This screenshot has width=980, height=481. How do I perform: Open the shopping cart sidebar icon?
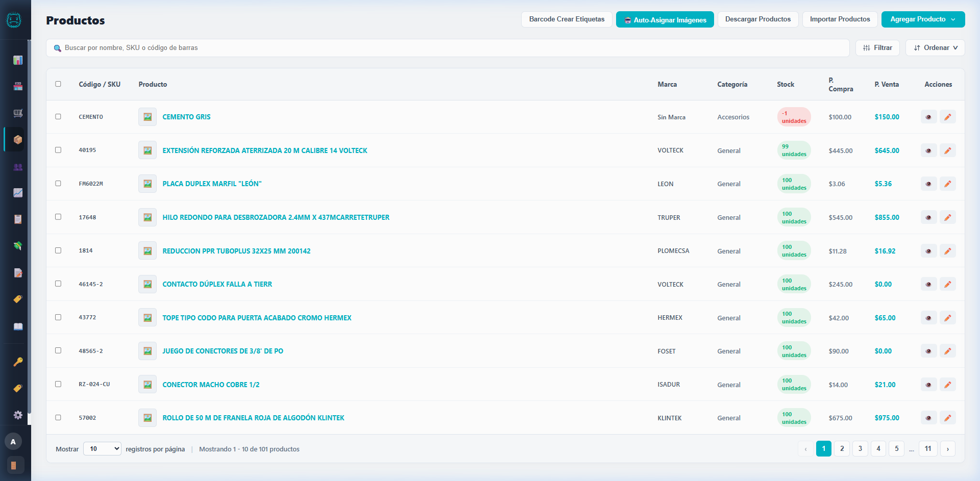click(18, 113)
